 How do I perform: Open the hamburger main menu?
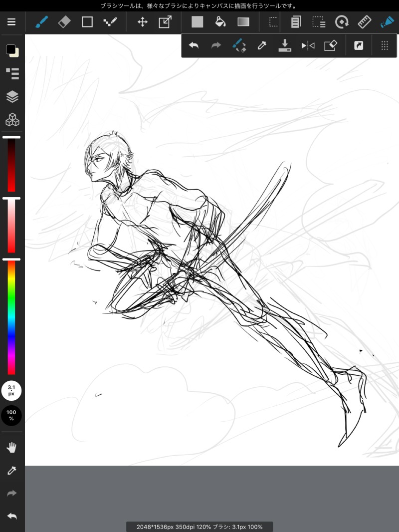(11, 22)
